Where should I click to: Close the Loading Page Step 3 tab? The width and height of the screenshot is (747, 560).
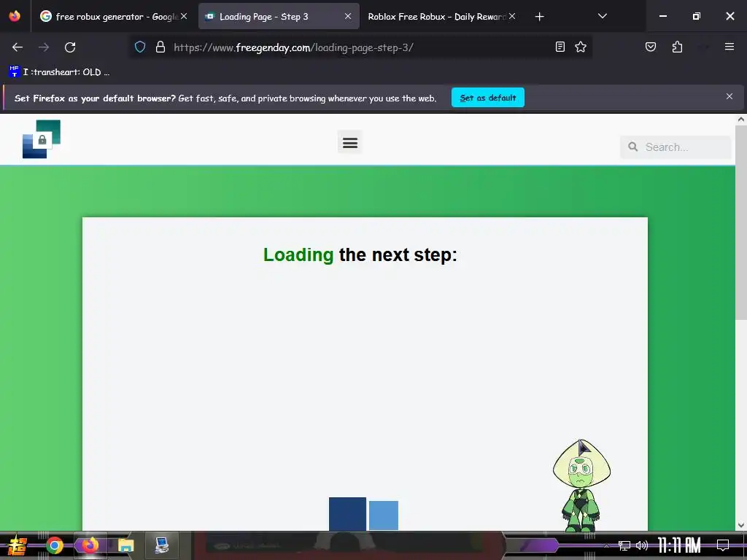(x=348, y=16)
